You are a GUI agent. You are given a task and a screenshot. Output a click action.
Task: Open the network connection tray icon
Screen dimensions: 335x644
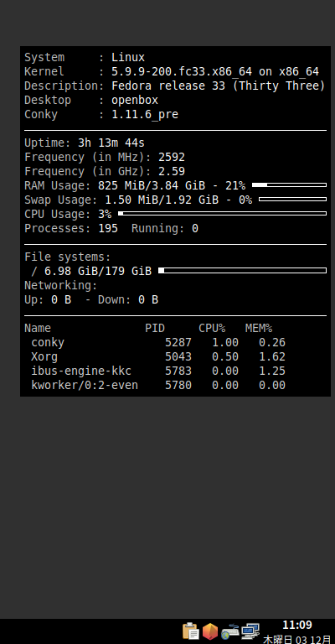pyautogui.click(x=250, y=631)
